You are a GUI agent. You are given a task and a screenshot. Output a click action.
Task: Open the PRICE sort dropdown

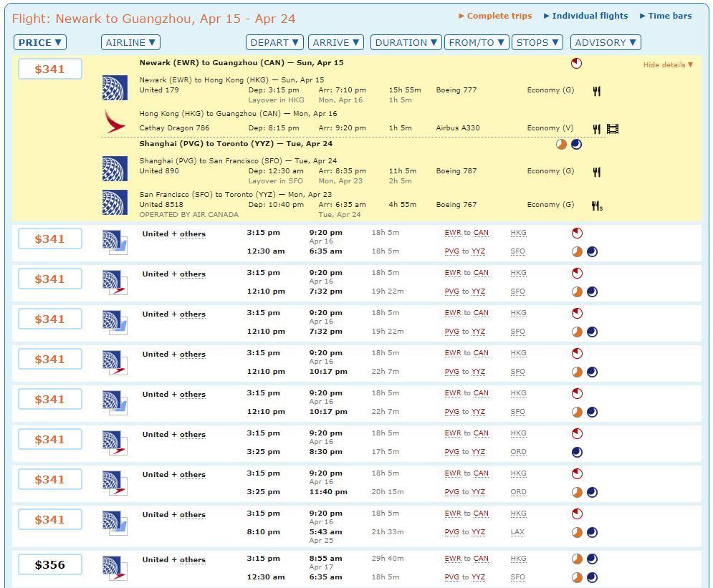click(x=40, y=42)
